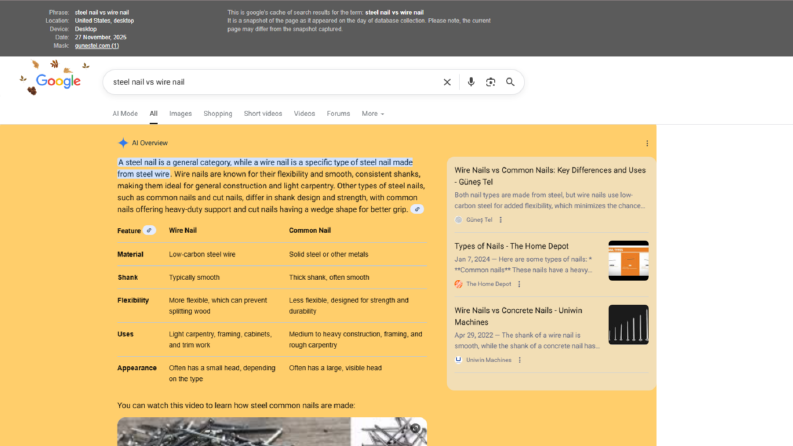Image resolution: width=793 pixels, height=446 pixels.
Task: Click 'The Home Depot' source name
Action: (489, 284)
